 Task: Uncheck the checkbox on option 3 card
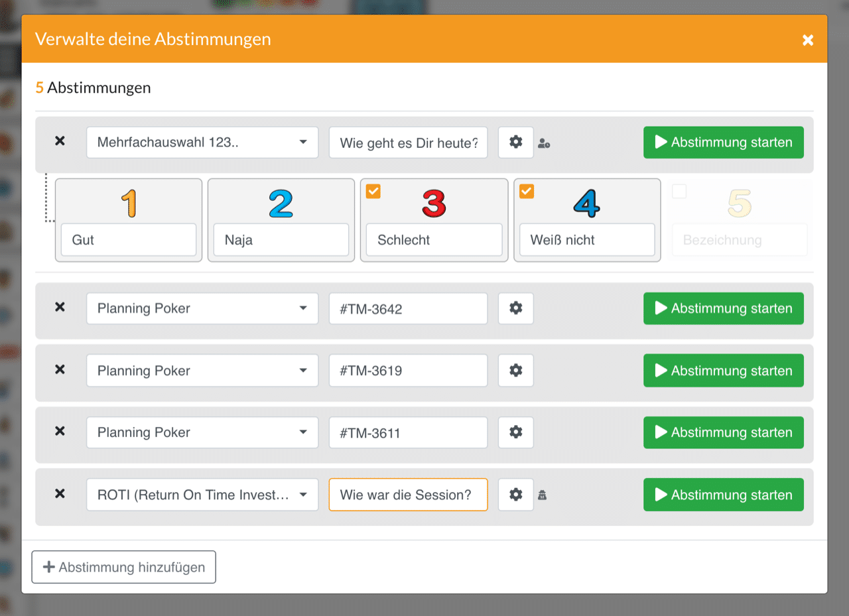(373, 192)
